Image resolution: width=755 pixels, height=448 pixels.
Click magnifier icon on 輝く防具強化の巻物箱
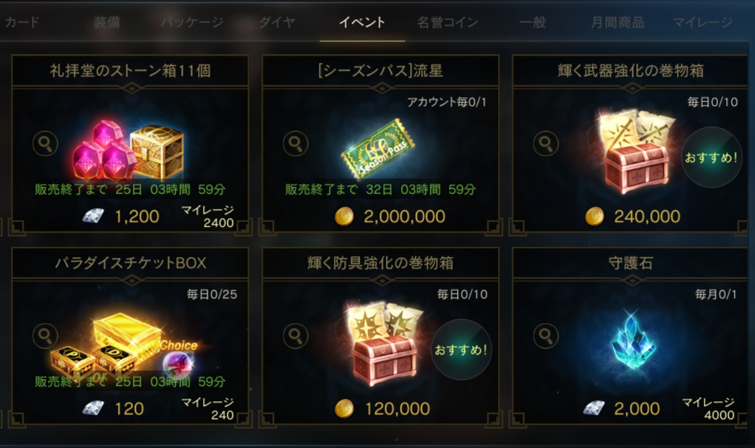tap(296, 336)
